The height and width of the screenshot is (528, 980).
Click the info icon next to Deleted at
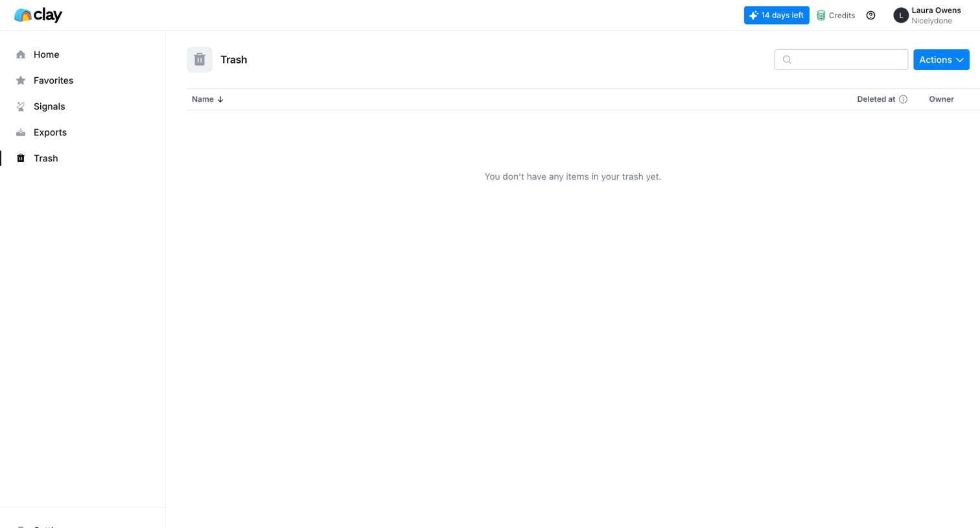pos(903,99)
